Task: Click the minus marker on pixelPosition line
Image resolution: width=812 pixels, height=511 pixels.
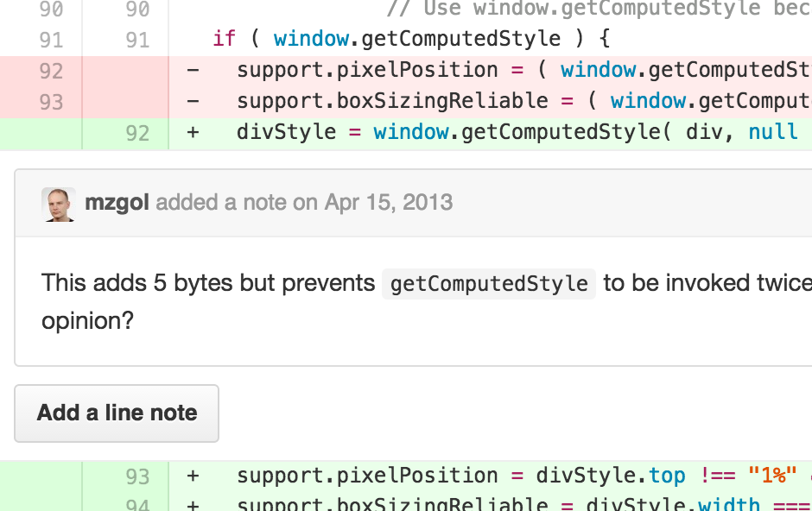Action: (193, 70)
